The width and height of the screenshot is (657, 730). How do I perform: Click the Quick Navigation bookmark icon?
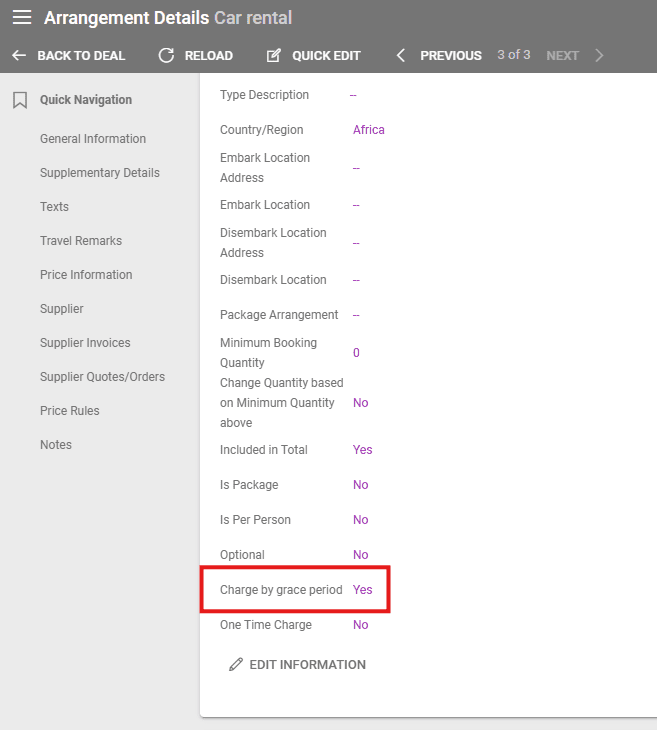(x=19, y=100)
